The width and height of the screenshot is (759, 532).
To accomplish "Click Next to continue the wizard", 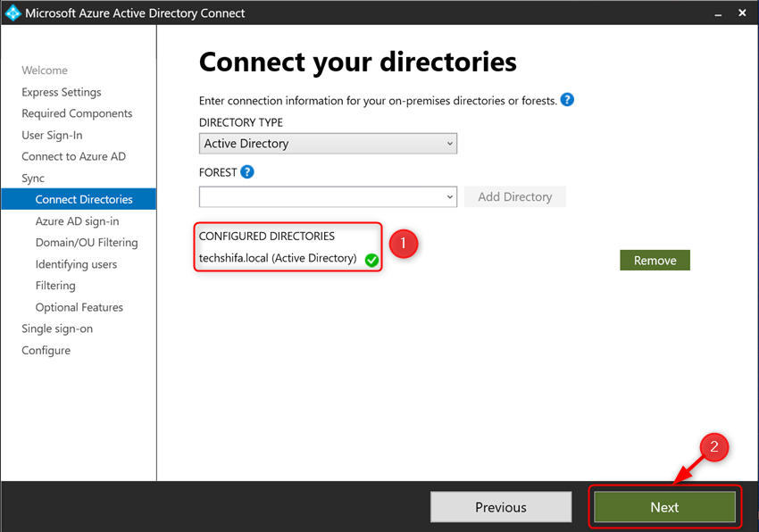I will click(664, 506).
